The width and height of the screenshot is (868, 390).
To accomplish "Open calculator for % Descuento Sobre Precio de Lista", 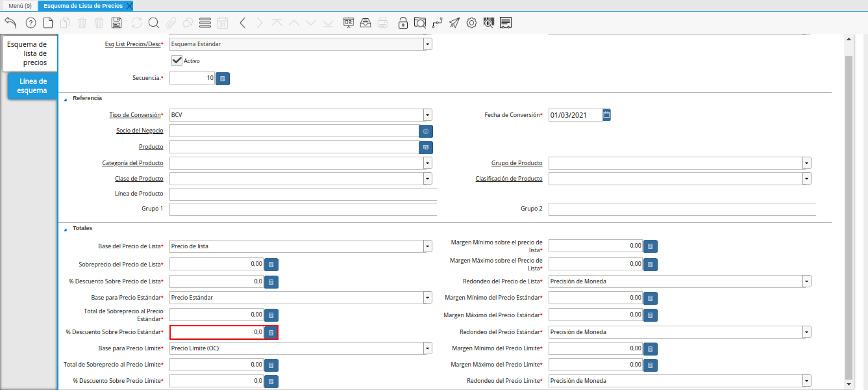I will (x=271, y=282).
